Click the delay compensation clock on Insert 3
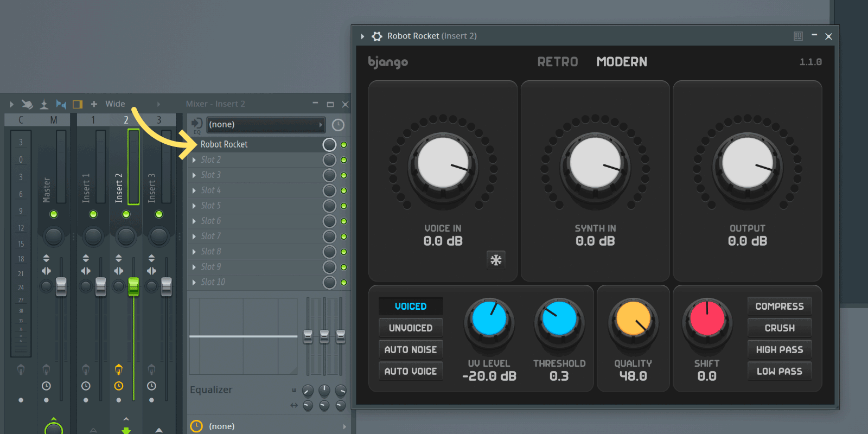868x434 pixels. (x=151, y=386)
